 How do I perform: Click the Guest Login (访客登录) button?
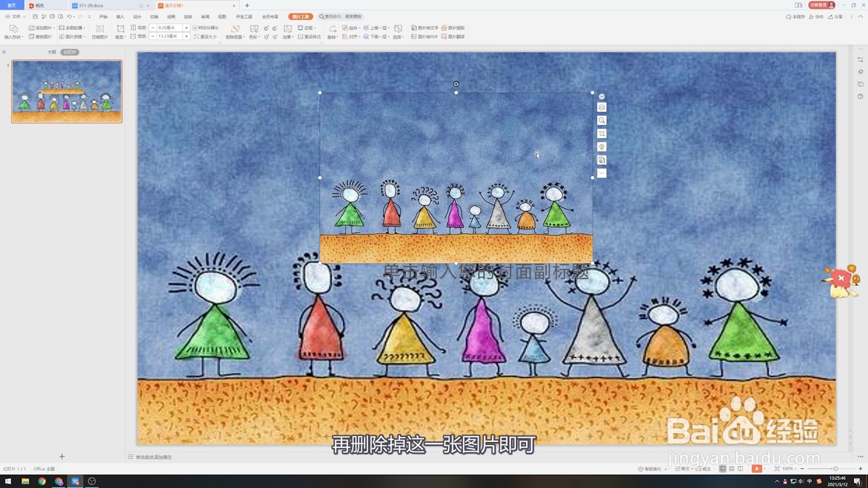point(822,5)
